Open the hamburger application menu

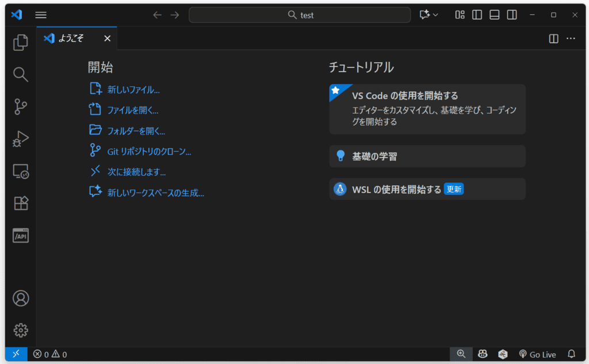click(41, 15)
